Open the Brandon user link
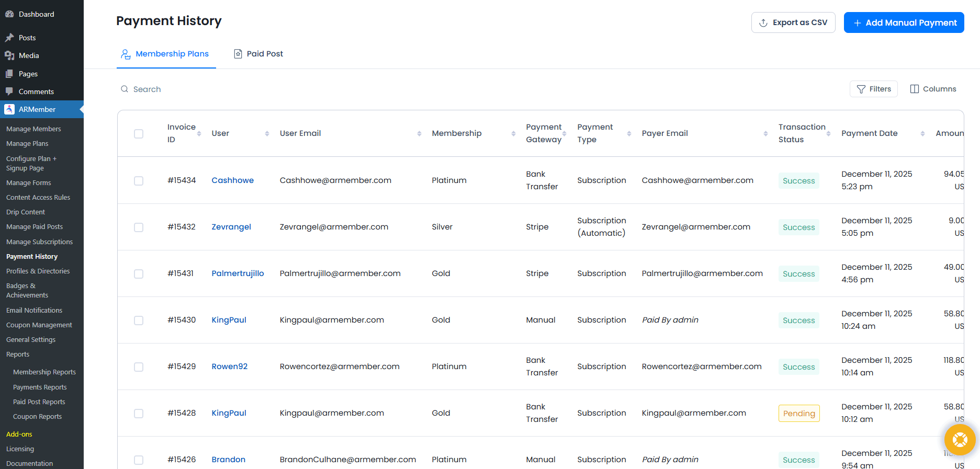The image size is (980, 469). (229, 460)
